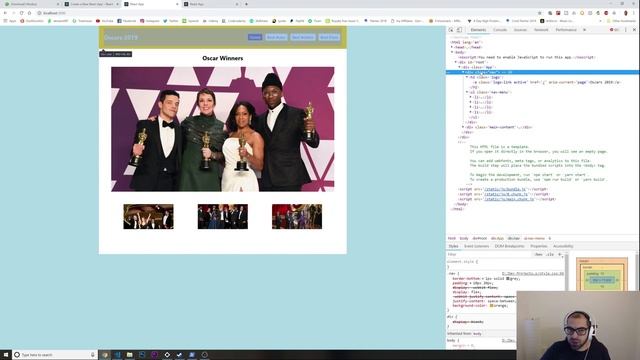Image resolution: width=640 pixels, height=360 pixels.
Task: Open a new browser tab
Action: pos(246,4)
